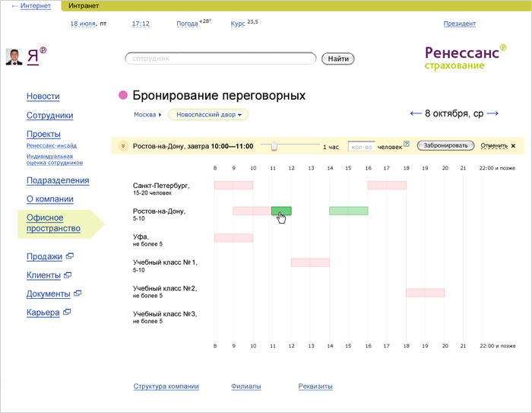Screen dimensions: 532x413
Task: Click the pink 18–20 Учебный класс №2 slot
Action: point(426,293)
